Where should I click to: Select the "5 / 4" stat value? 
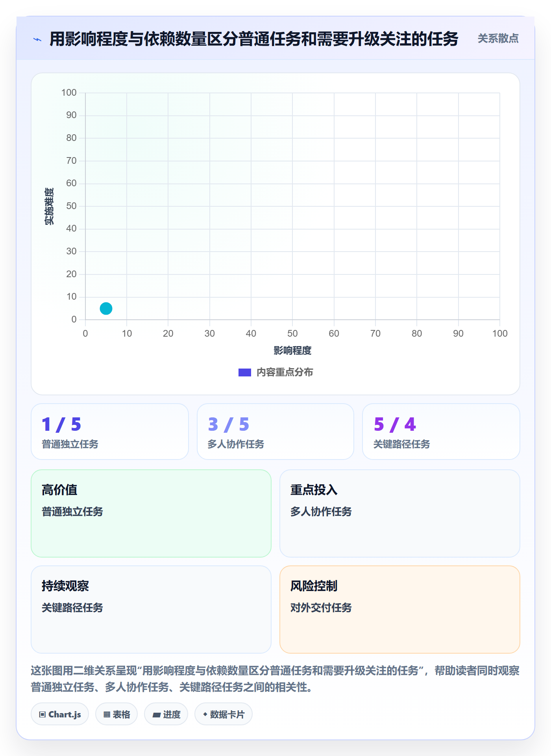pos(395,424)
